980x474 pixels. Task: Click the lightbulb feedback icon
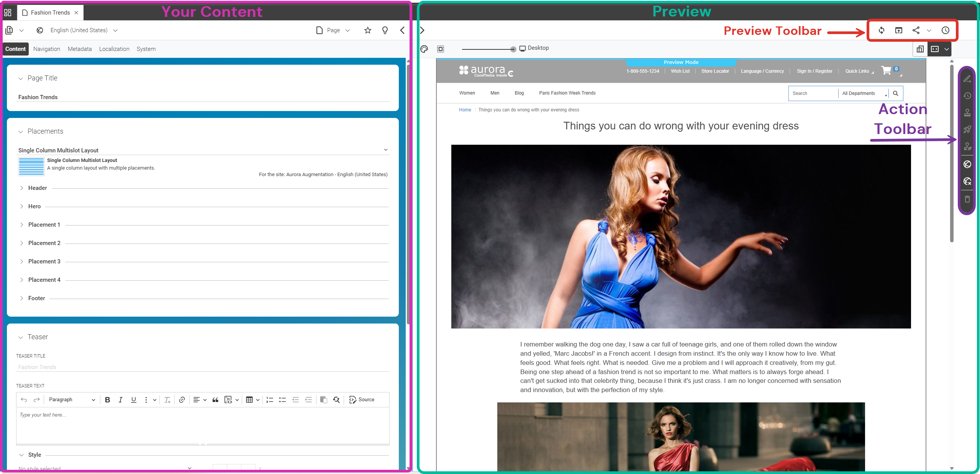(x=385, y=30)
